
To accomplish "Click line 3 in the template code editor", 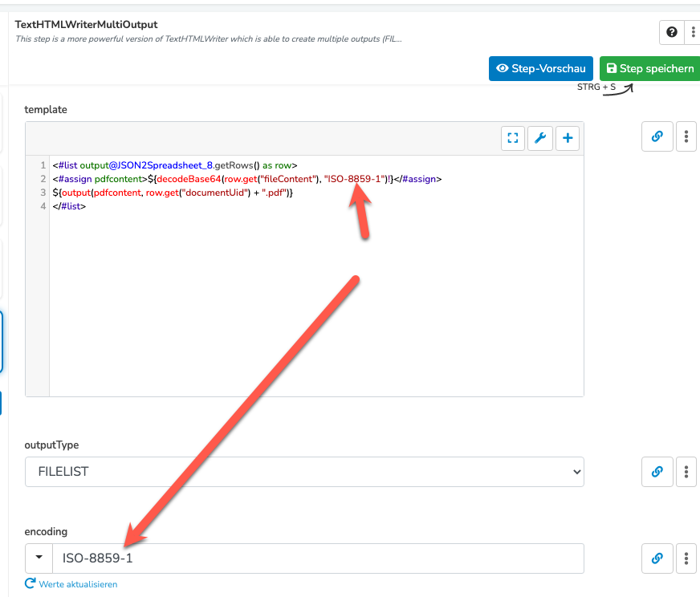I will click(173, 193).
